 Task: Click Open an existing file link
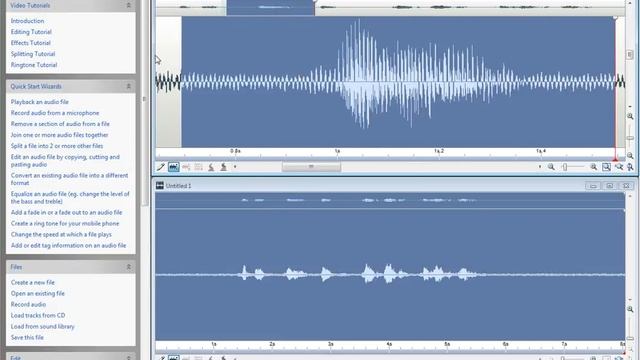(38, 293)
